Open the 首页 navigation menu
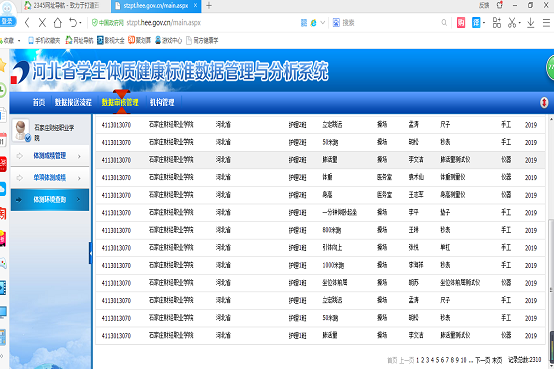 coord(39,102)
